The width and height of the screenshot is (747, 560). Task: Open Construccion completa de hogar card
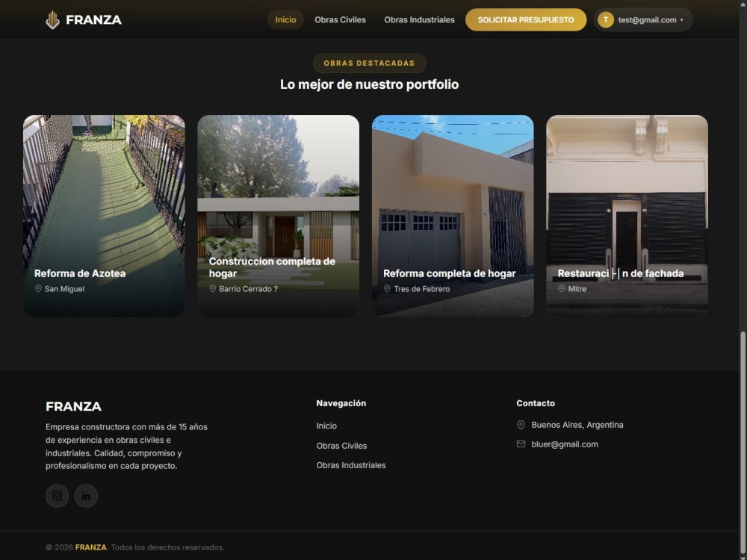click(x=278, y=216)
